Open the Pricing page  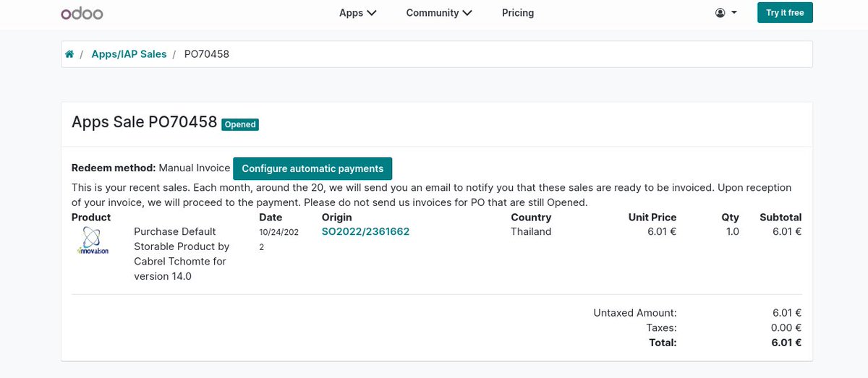pos(518,13)
